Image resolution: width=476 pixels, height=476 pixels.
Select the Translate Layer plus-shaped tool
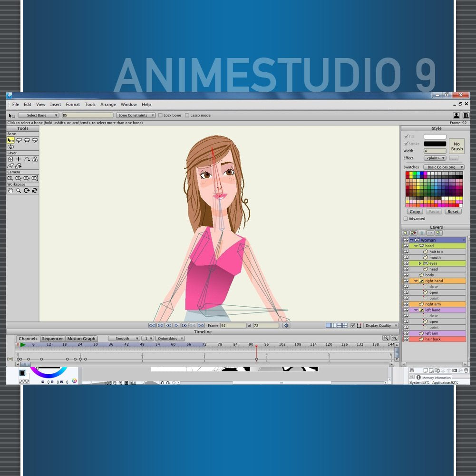click(x=19, y=159)
